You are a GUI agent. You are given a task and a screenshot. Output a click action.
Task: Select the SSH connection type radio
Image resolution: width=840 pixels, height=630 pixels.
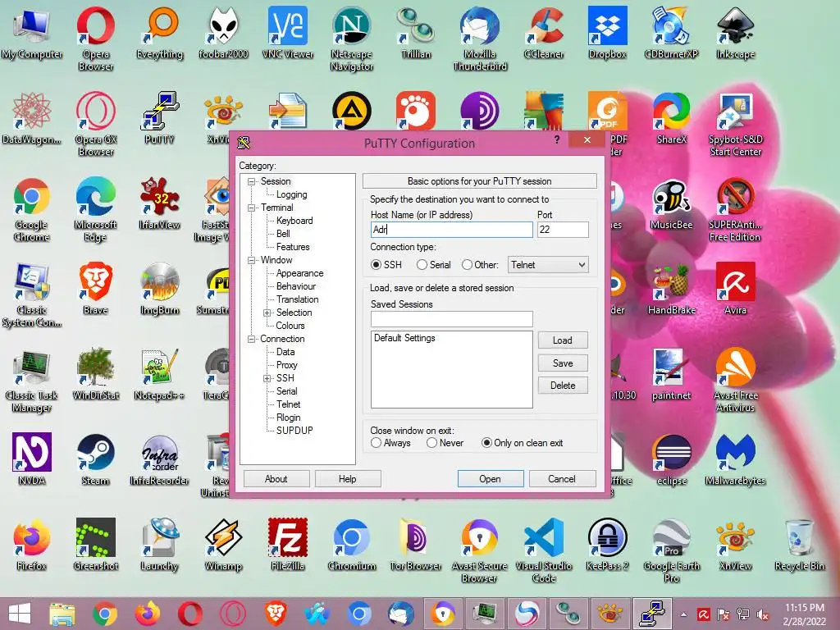[376, 265]
